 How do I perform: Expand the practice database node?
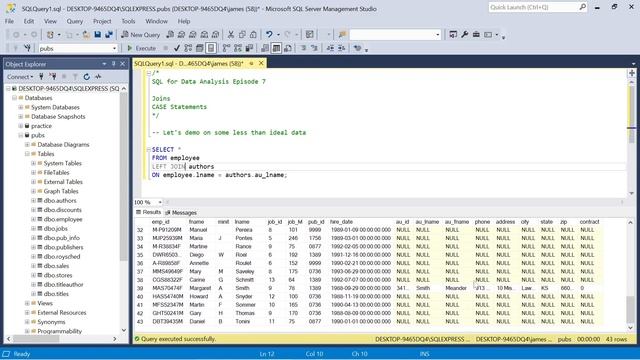tap(21, 126)
